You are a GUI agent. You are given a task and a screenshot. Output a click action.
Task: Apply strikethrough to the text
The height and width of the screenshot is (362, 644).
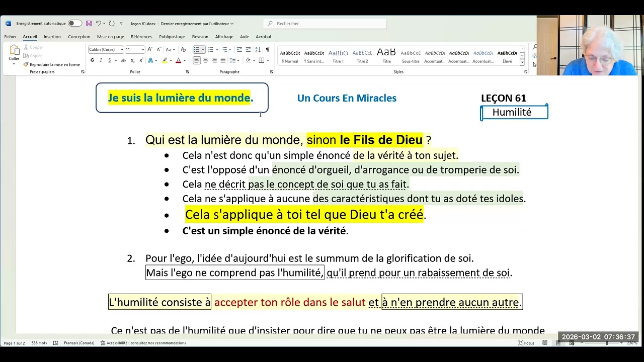(123, 60)
